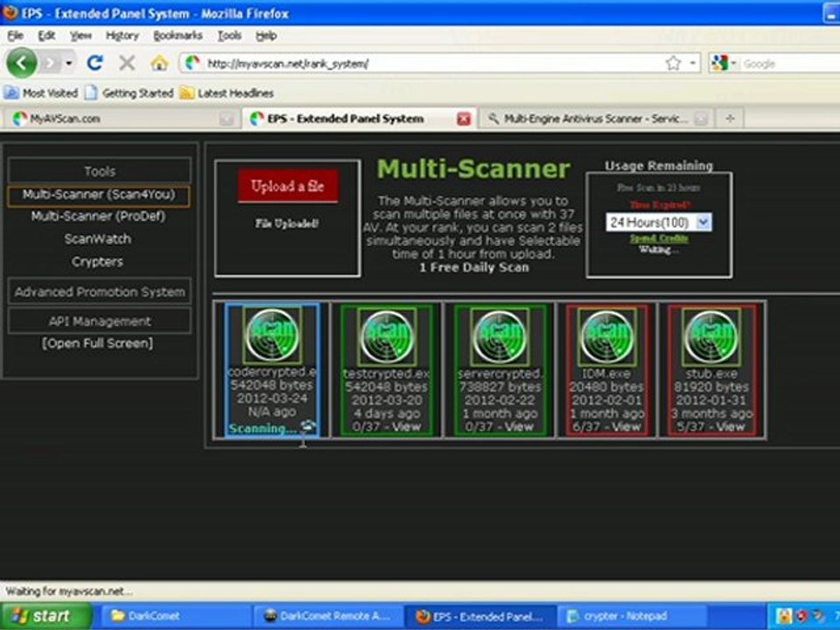Open the 24 Hours(100) dropdown
Screen dimensions: 840x630
point(658,222)
